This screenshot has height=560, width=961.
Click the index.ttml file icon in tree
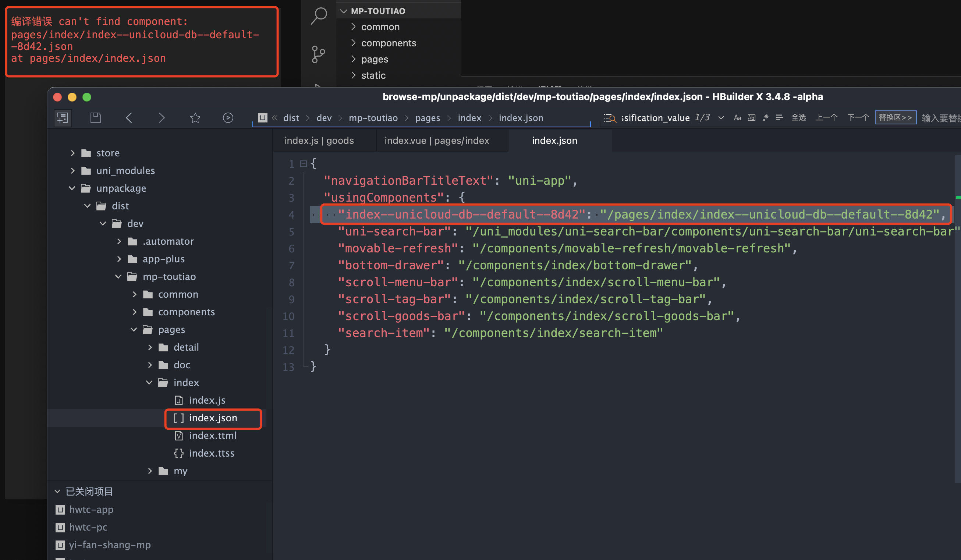[x=178, y=435]
